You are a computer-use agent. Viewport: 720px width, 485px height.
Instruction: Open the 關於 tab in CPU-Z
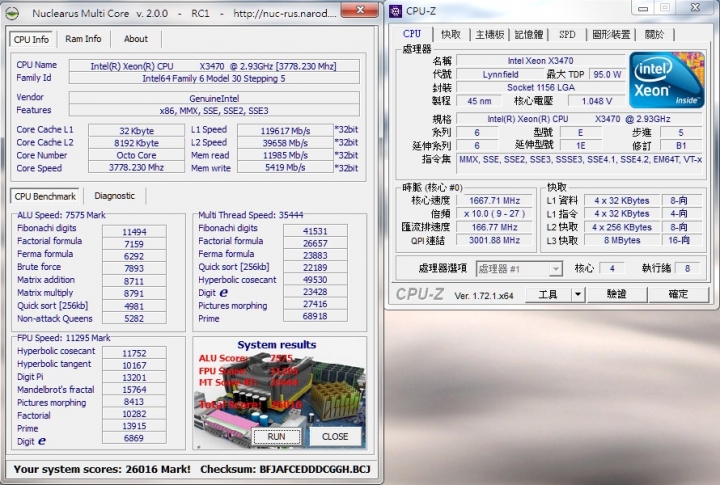(x=654, y=34)
